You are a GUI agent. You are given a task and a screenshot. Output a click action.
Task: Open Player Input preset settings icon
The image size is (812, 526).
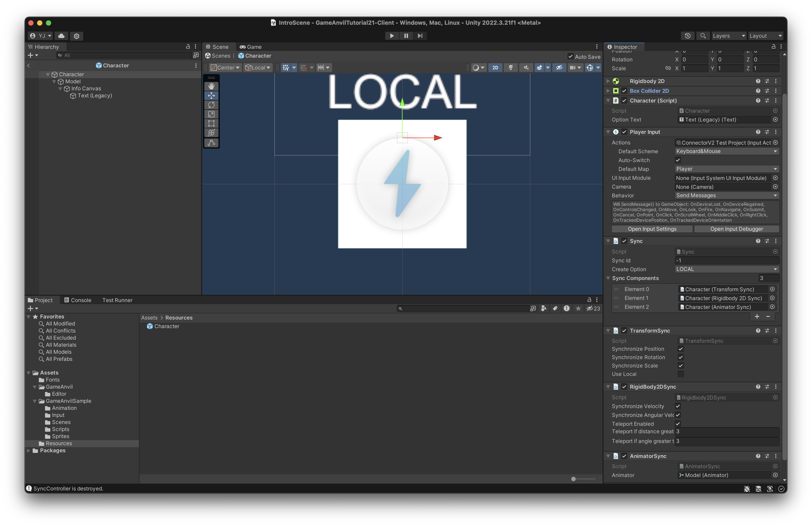tap(767, 132)
